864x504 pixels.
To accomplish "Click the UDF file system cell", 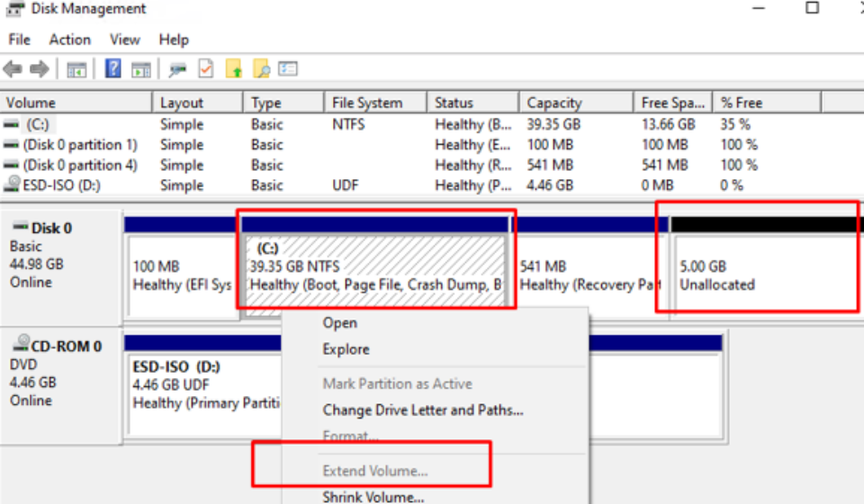I will [x=346, y=185].
